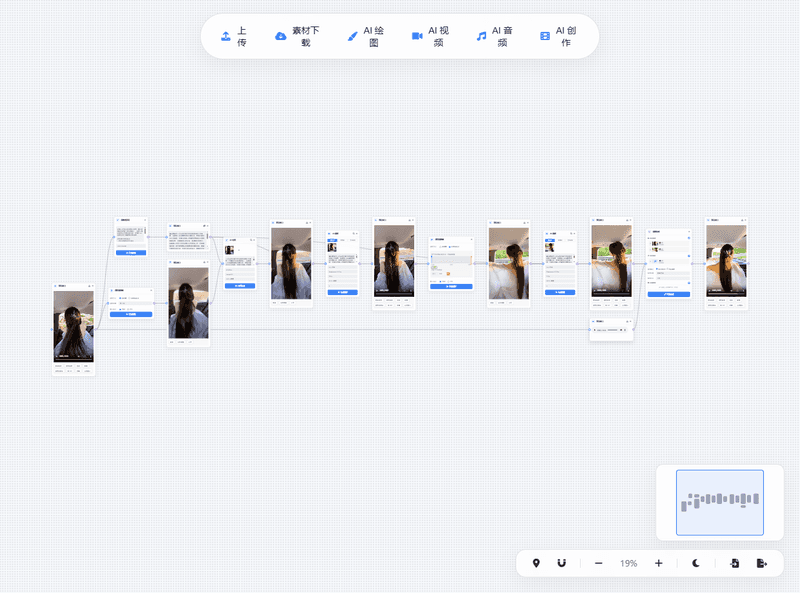Open the AI 视频 camera tool

coord(417,36)
